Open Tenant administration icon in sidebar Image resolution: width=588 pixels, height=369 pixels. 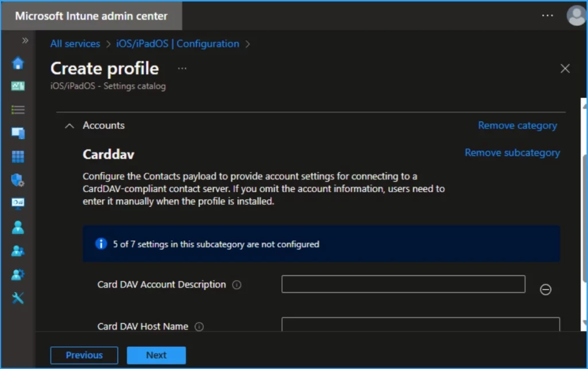[x=18, y=274]
